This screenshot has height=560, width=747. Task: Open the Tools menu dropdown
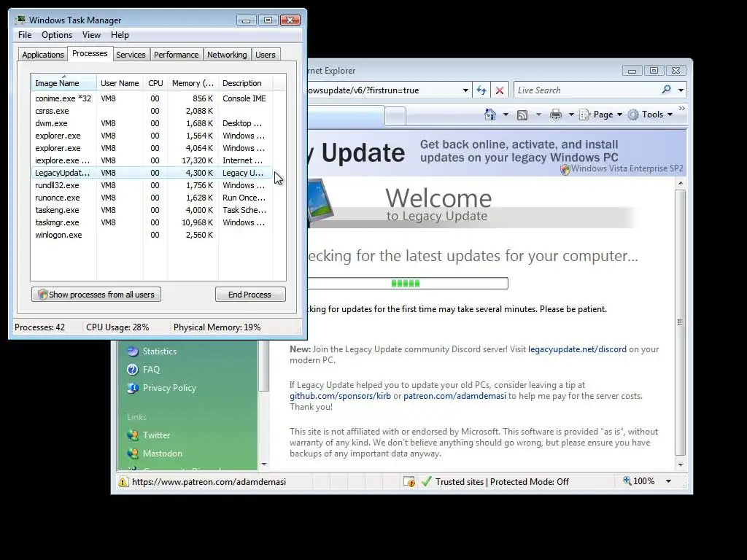[x=651, y=114]
